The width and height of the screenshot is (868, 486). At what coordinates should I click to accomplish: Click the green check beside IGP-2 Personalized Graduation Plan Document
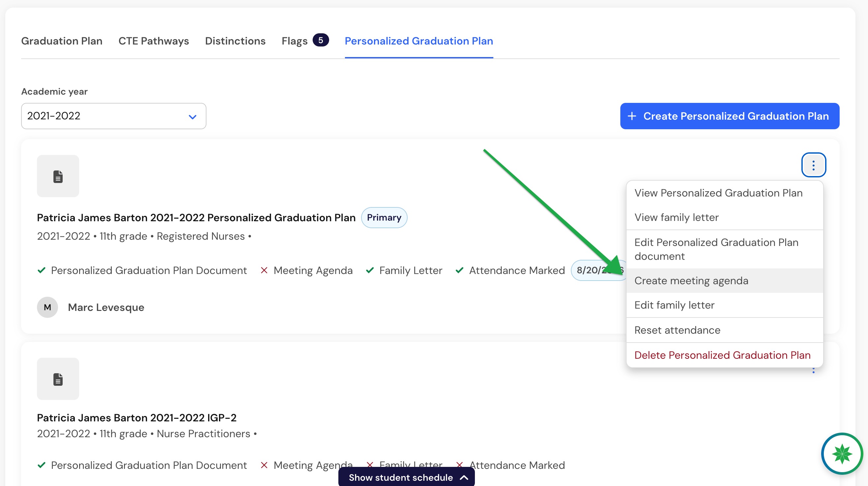tap(42, 465)
